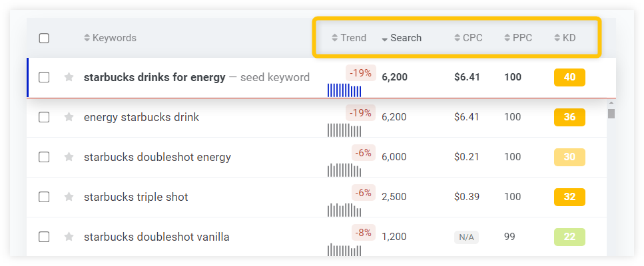Image resolution: width=644 pixels, height=266 pixels.
Task: Open the starbucks doubleshot energy keyword
Action: [x=157, y=157]
